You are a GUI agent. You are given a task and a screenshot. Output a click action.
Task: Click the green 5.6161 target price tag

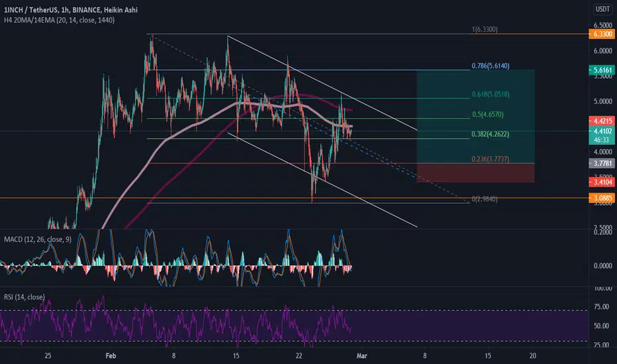click(x=602, y=70)
